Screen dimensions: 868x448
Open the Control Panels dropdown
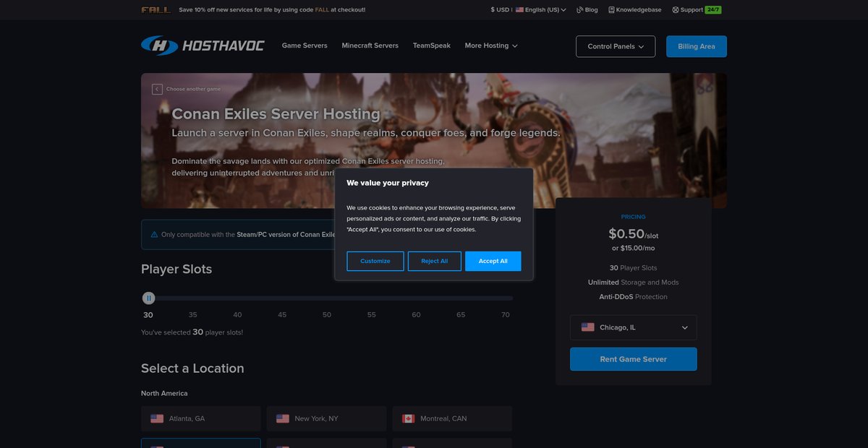coord(616,46)
